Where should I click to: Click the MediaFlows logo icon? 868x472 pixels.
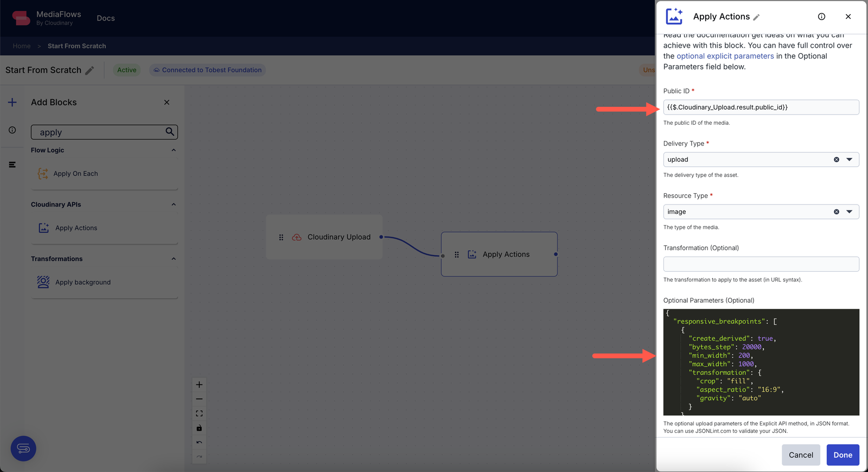(x=21, y=18)
